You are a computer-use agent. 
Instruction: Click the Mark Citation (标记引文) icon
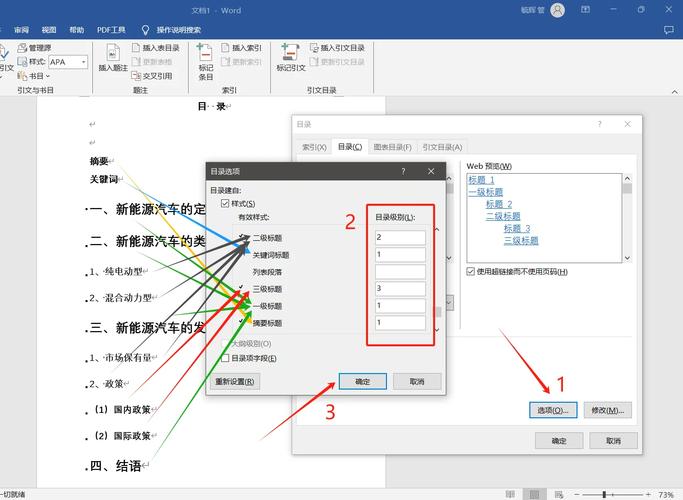[x=290, y=52]
